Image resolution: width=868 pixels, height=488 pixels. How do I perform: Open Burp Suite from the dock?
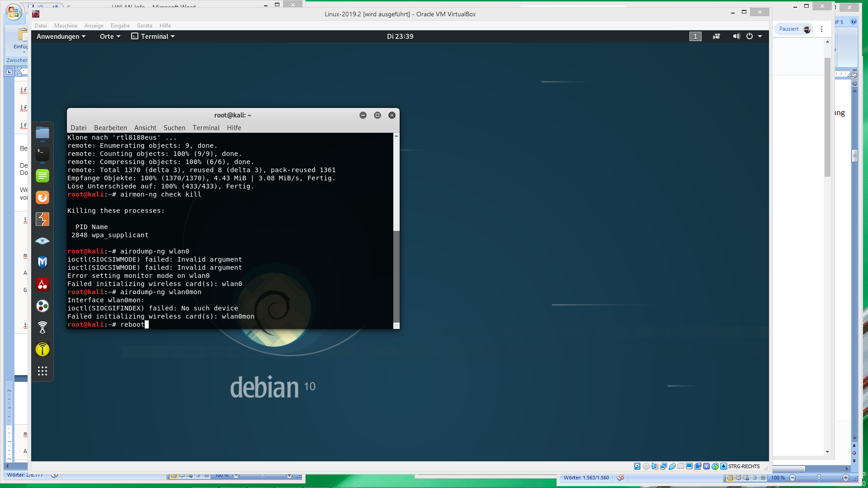[42, 219]
